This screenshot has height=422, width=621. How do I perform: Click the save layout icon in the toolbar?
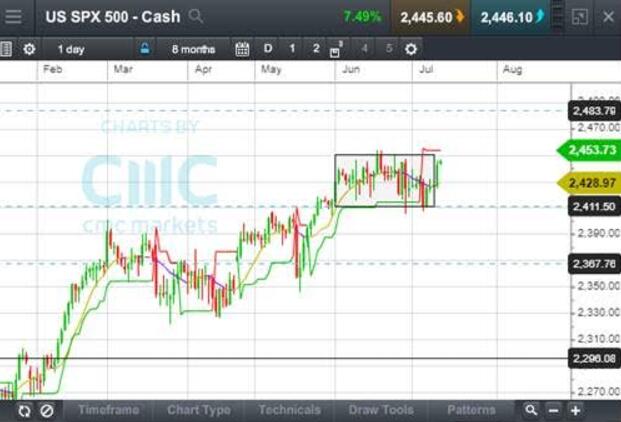[x=336, y=50]
